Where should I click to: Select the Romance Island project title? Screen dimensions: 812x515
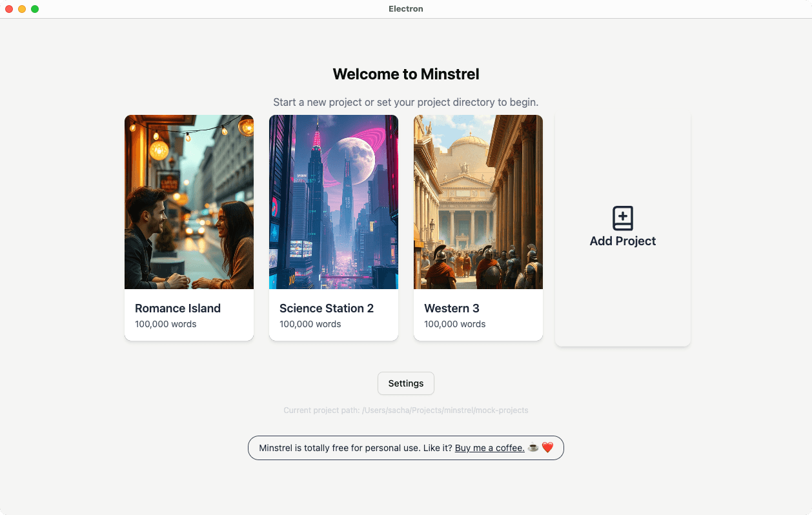(x=178, y=308)
